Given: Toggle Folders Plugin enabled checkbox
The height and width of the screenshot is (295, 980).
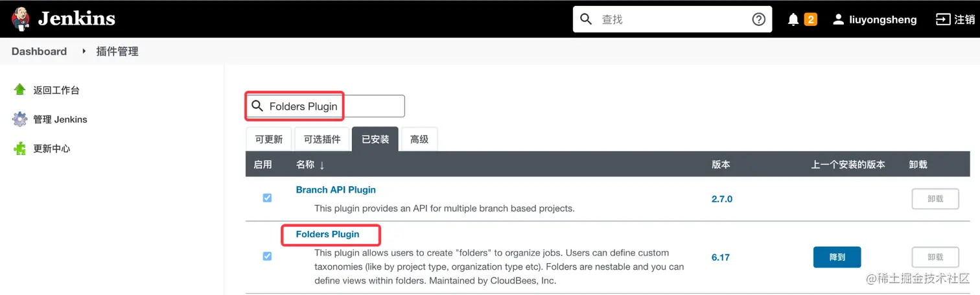Looking at the screenshot, I should (267, 256).
